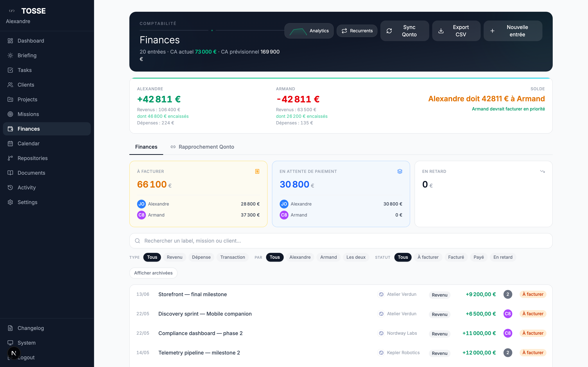Toggle Afficher archivées
This screenshot has height=367, width=588.
click(153, 273)
